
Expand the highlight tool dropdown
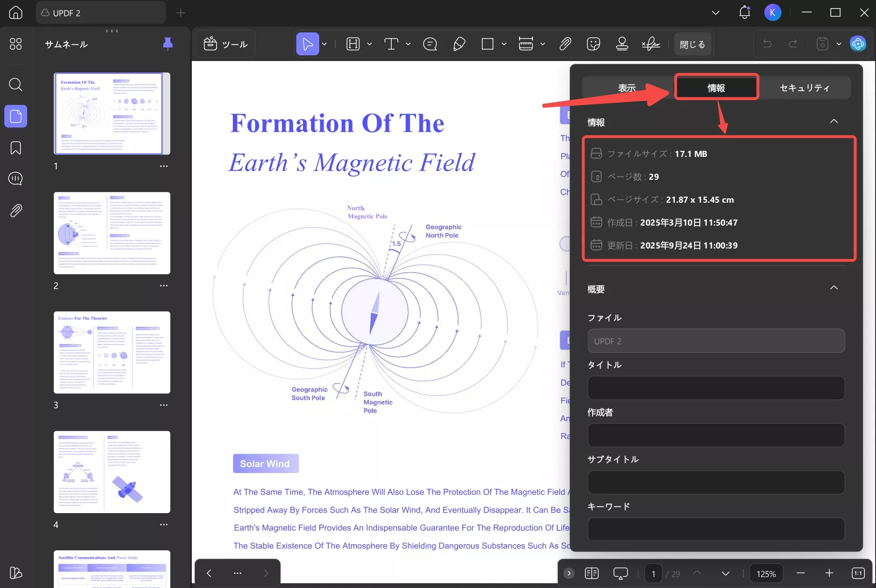[x=369, y=44]
